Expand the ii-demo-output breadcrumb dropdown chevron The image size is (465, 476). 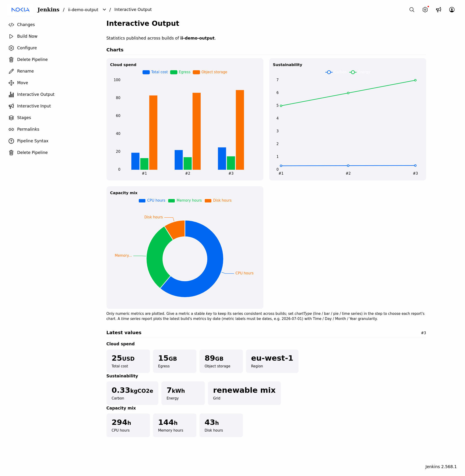click(104, 10)
